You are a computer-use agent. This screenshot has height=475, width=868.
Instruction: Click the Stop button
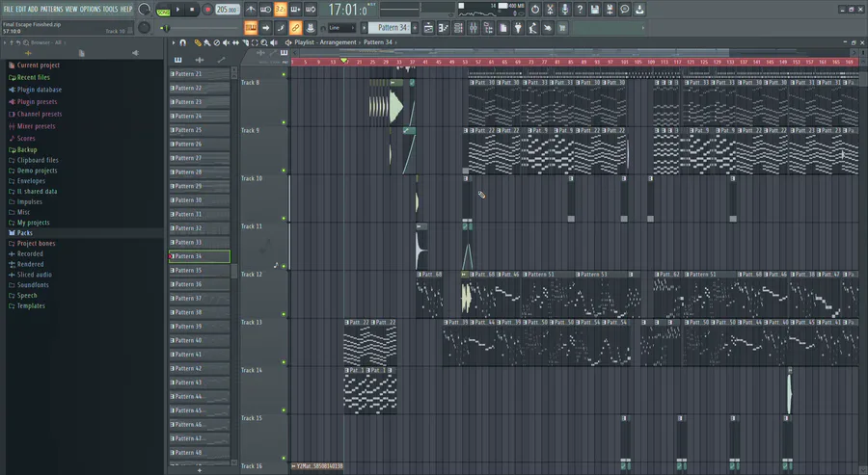pyautogui.click(x=192, y=10)
